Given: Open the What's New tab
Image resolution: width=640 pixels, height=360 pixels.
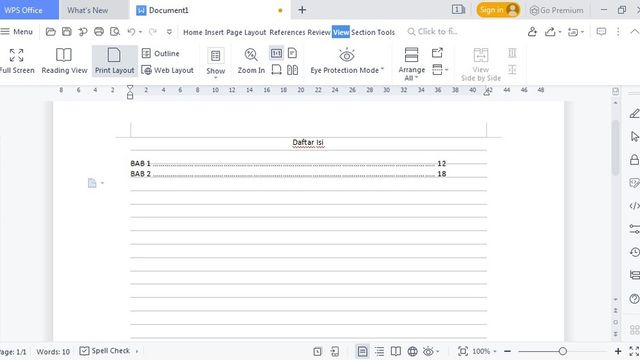Looking at the screenshot, I should point(88,10).
